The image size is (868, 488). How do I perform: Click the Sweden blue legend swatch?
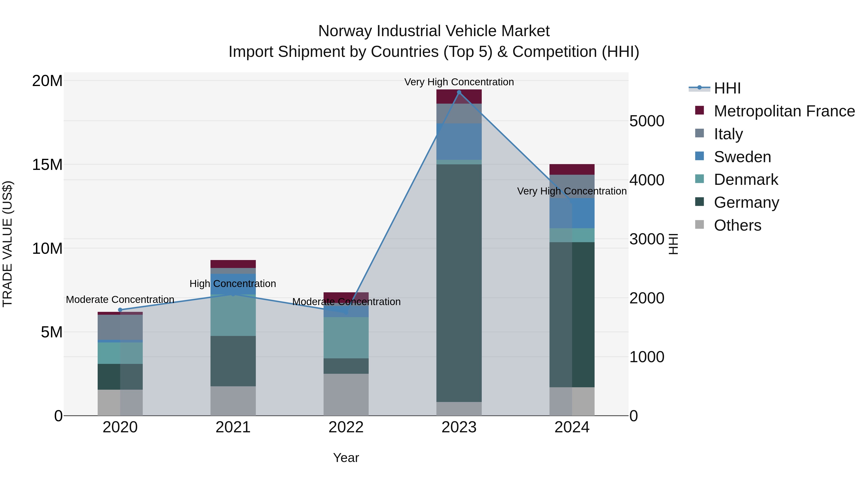coord(699,156)
